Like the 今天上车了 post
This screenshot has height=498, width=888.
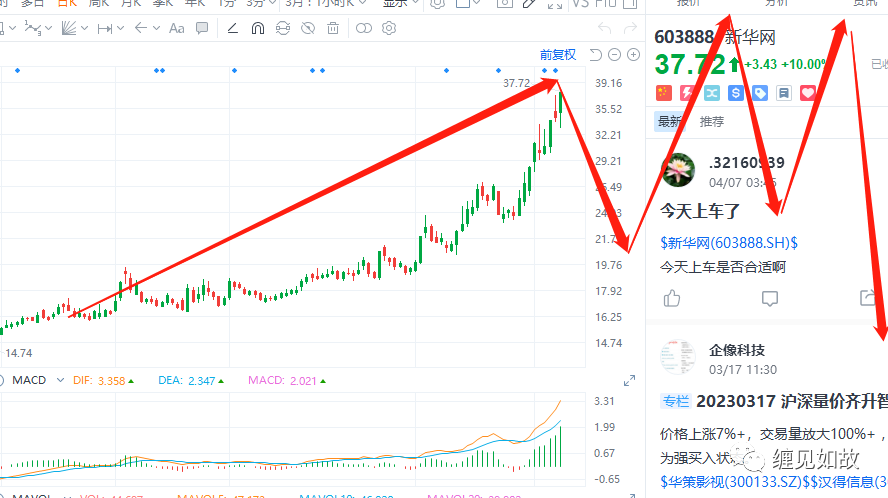672,298
